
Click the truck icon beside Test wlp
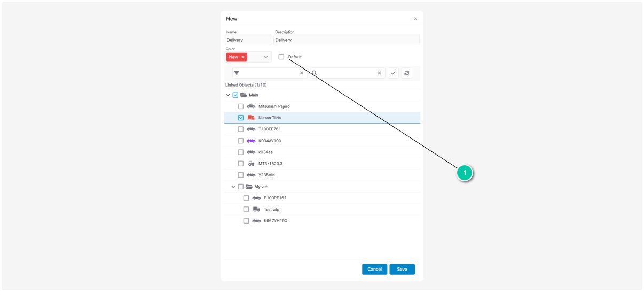(256, 209)
